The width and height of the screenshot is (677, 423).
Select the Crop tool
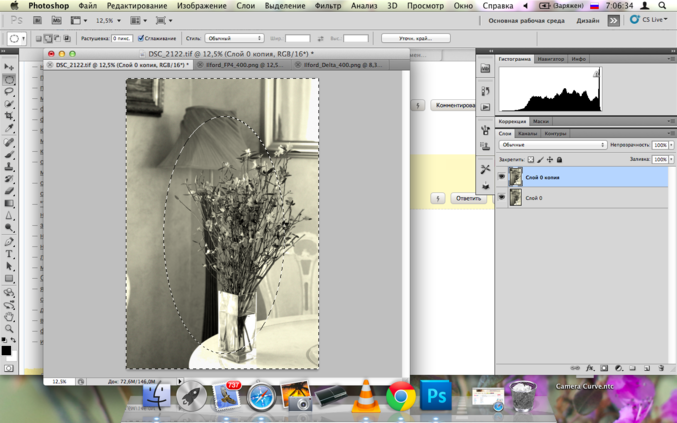[x=10, y=116]
